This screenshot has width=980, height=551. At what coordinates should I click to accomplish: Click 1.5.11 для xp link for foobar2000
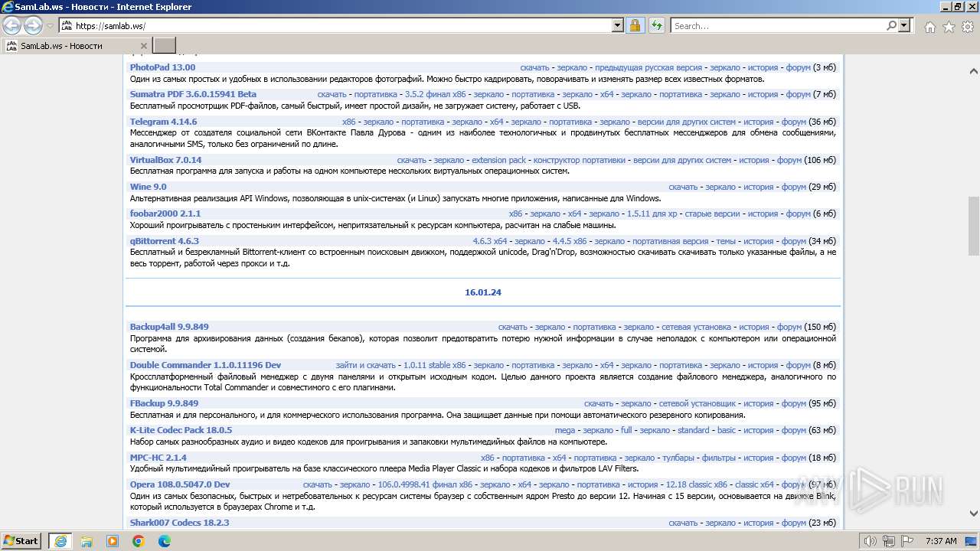pyautogui.click(x=652, y=214)
